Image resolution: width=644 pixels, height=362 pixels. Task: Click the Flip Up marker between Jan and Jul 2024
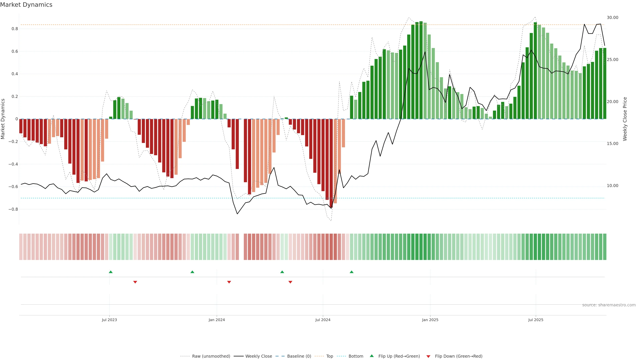tap(282, 272)
